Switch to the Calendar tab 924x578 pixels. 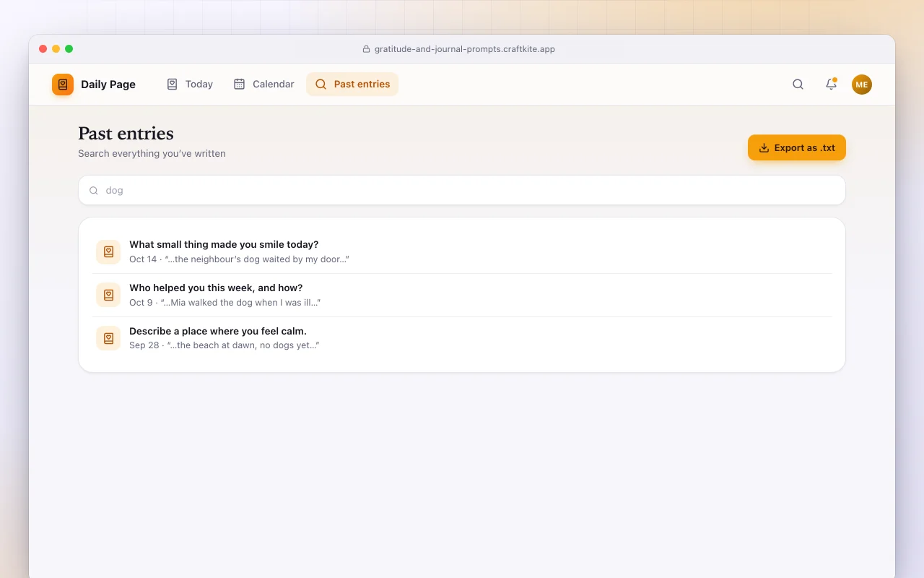pyautogui.click(x=263, y=85)
